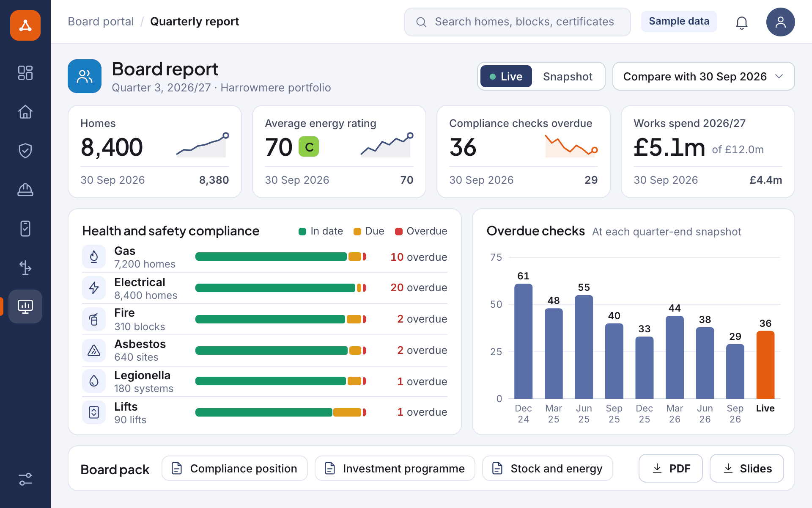Select the Quarterly report breadcrumb
The width and height of the screenshot is (812, 508).
195,22
